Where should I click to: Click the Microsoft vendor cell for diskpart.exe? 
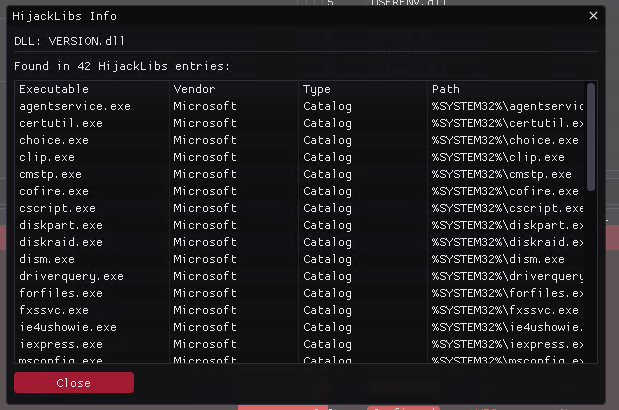205,225
